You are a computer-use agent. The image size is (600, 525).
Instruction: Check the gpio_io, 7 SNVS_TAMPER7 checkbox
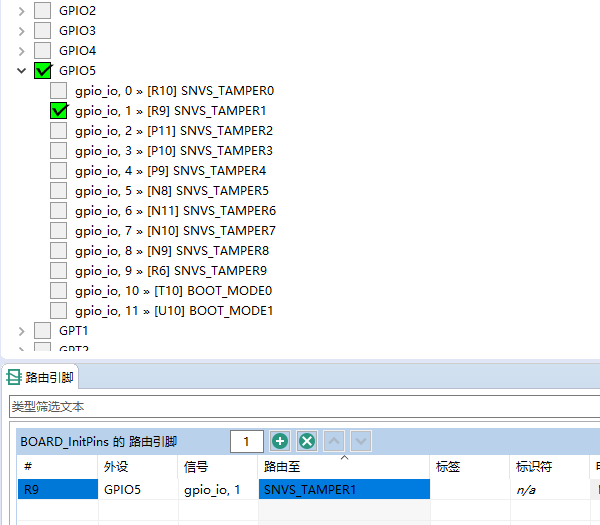59,230
